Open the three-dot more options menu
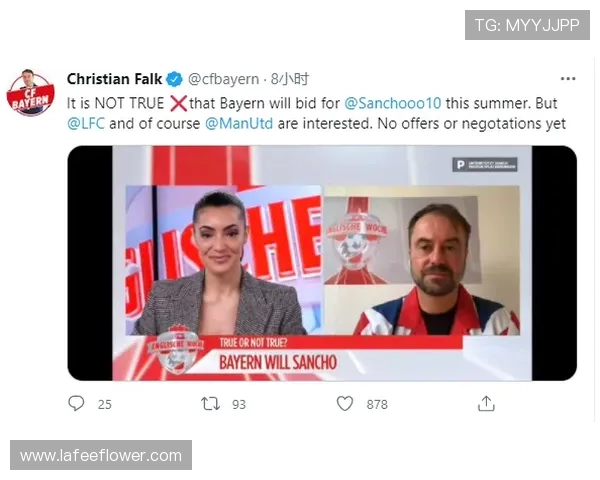Screen dimensions: 600x480 [x=568, y=79]
